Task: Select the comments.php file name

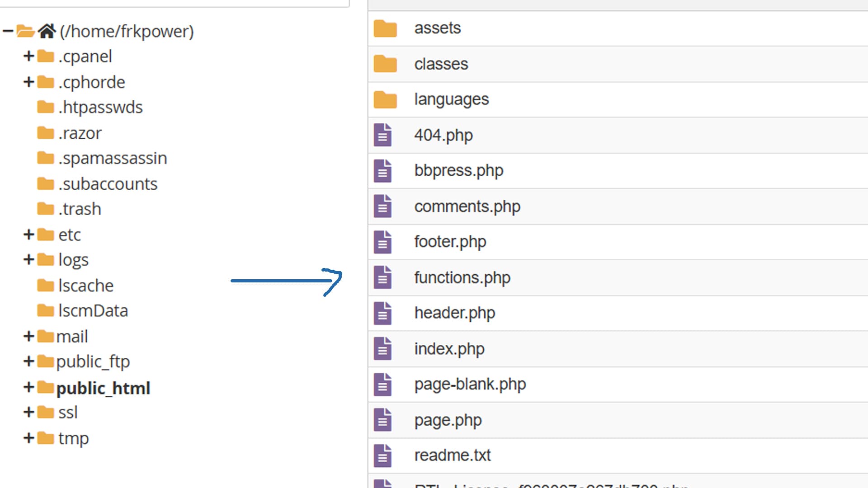Action: [x=467, y=206]
